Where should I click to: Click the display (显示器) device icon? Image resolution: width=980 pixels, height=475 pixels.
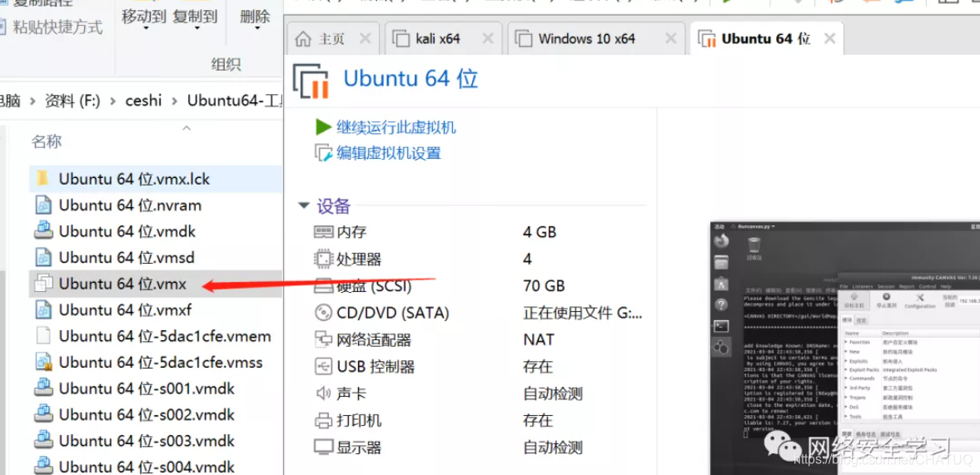[x=322, y=447]
